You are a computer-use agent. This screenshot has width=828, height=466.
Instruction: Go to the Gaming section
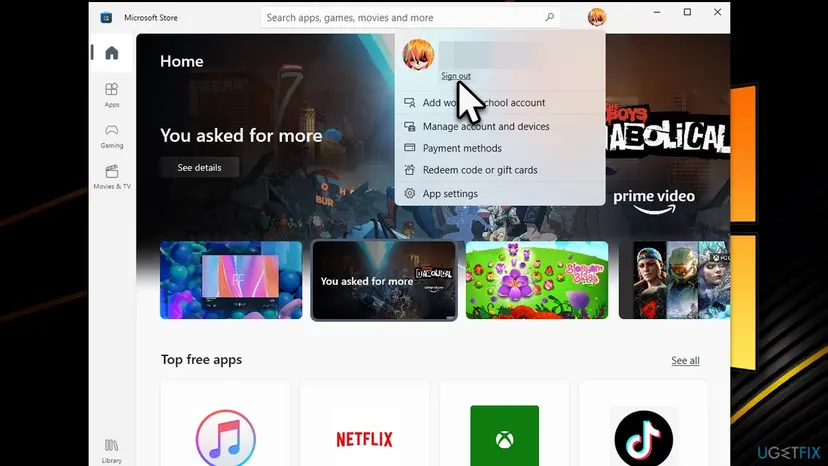[111, 136]
